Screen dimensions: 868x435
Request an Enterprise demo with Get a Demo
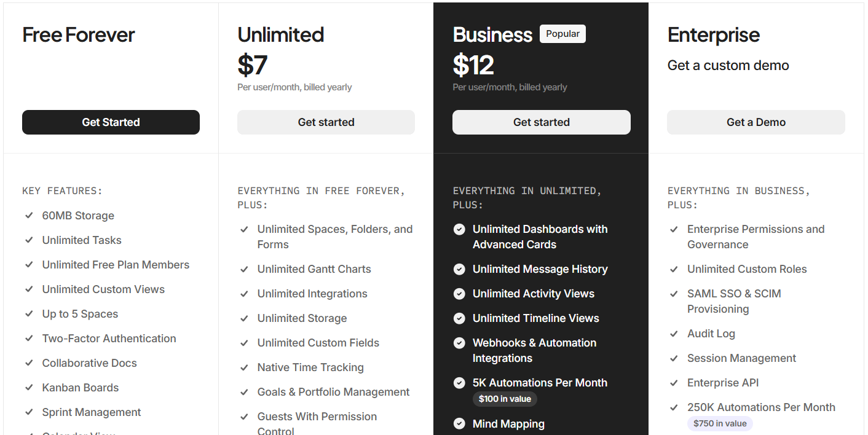(756, 122)
